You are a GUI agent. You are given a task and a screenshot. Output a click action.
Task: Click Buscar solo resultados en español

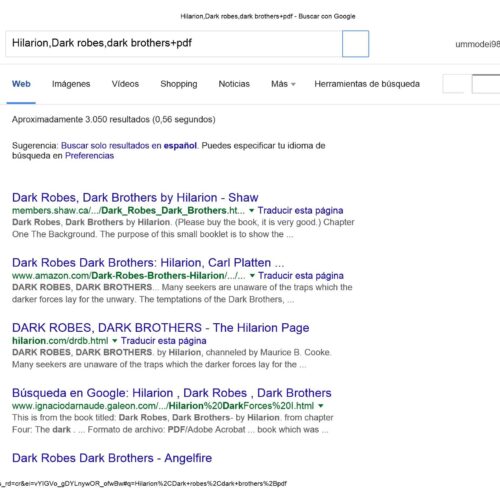coord(129,146)
